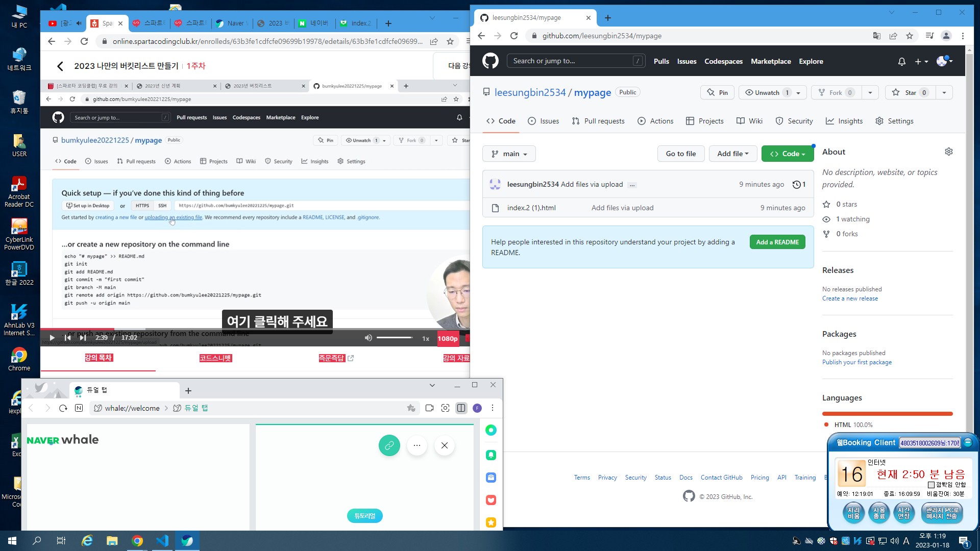Select Marketplace in GitHub header
This screenshot has width=980, height=551.
(771, 61)
